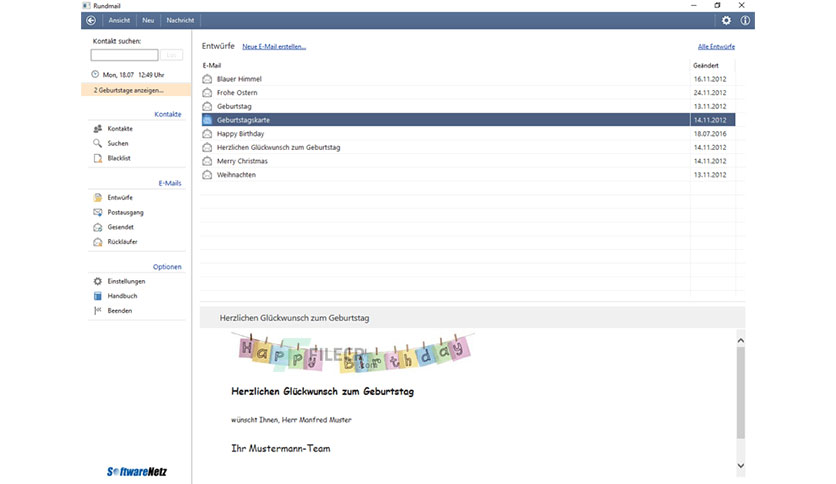Click the preview scrollbar down arrow
The width and height of the screenshot is (836, 484).
point(741,465)
